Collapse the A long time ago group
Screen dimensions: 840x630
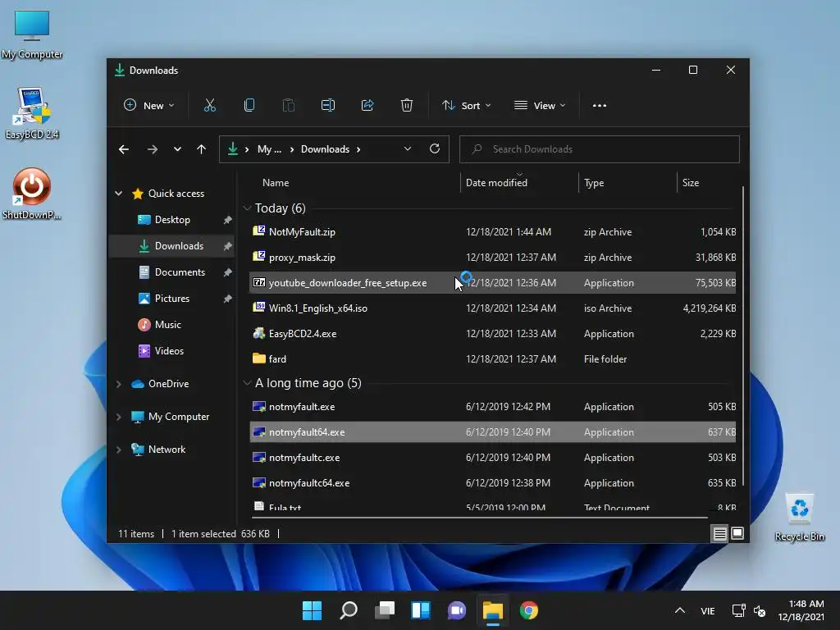tap(247, 383)
